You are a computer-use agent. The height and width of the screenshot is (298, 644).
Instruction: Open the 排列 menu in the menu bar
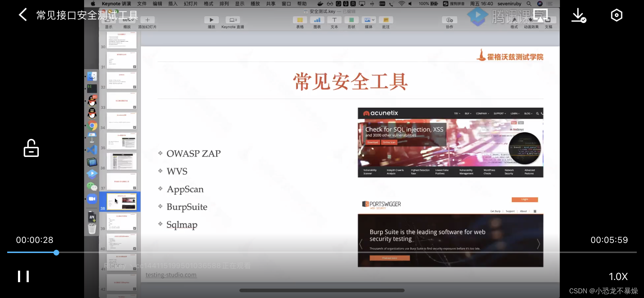(x=224, y=4)
